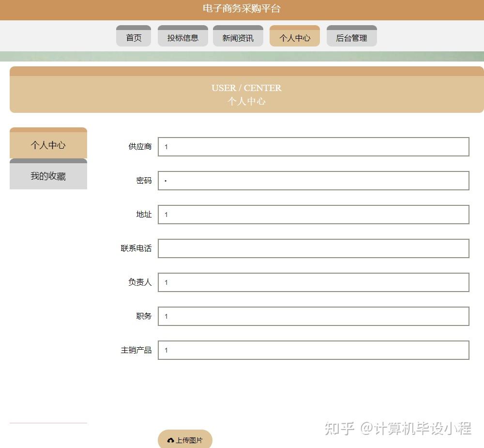
Task: Click inside the 职务 input box
Action: pos(313,316)
